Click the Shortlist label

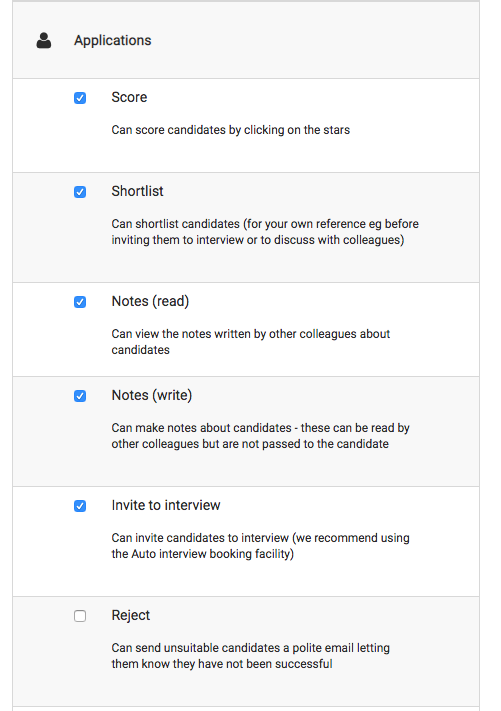pos(137,191)
